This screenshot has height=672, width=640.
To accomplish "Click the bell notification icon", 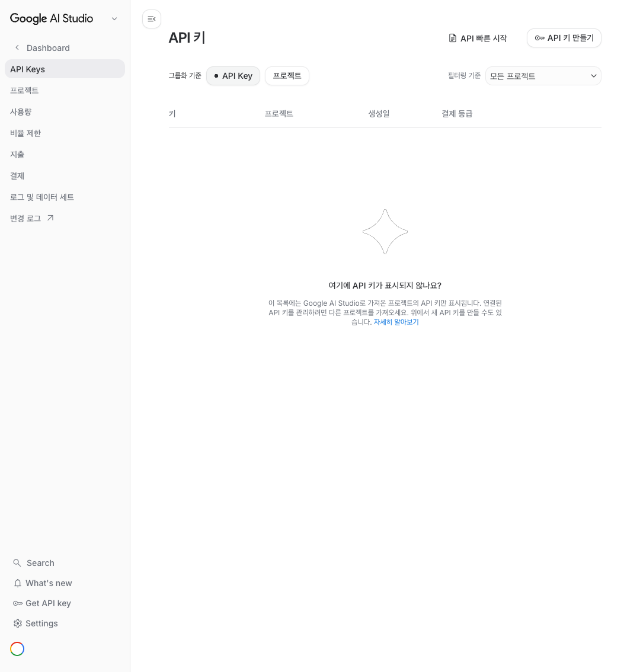I will tap(18, 583).
